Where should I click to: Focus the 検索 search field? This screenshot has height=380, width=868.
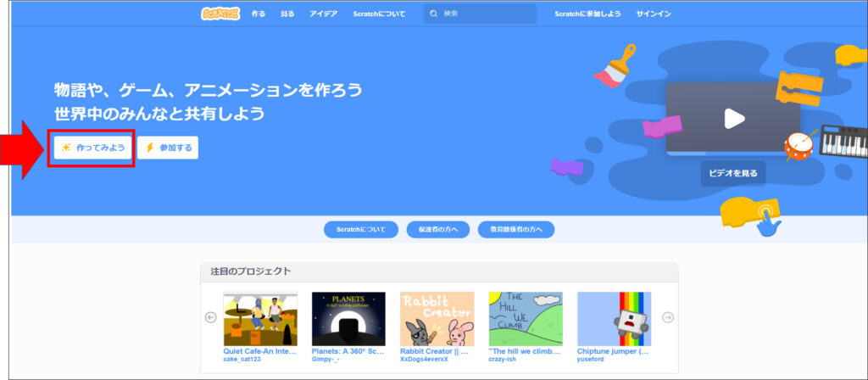point(480,14)
